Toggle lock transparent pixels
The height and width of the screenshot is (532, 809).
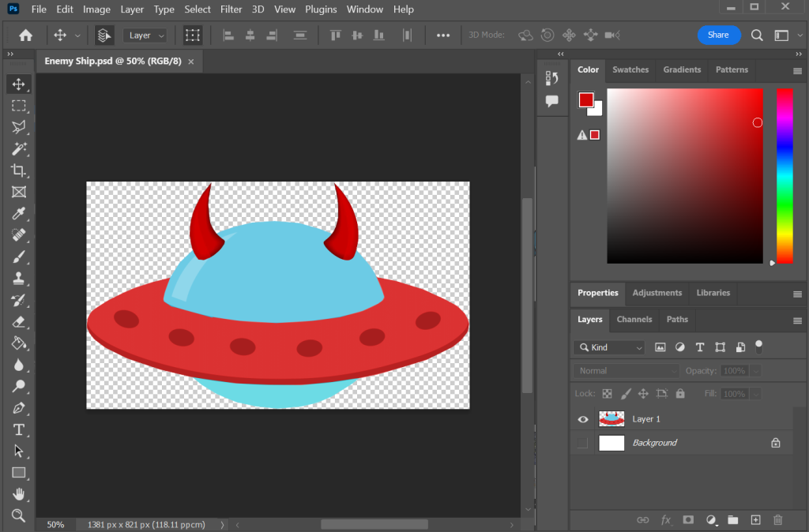607,393
